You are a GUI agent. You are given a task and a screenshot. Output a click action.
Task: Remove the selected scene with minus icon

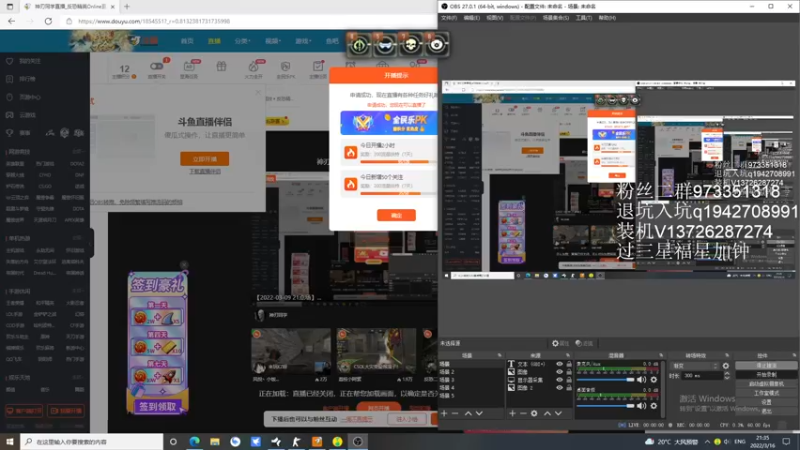pyautogui.click(x=455, y=413)
